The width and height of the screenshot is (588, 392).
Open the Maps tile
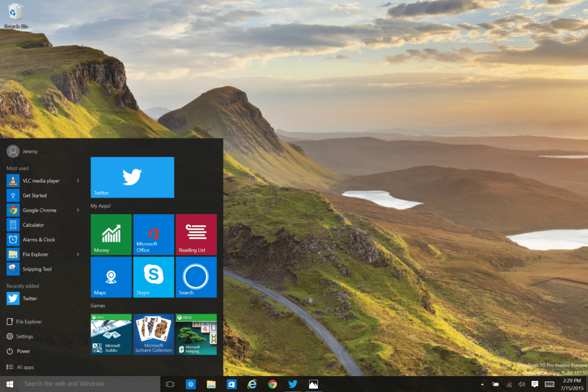(111, 277)
